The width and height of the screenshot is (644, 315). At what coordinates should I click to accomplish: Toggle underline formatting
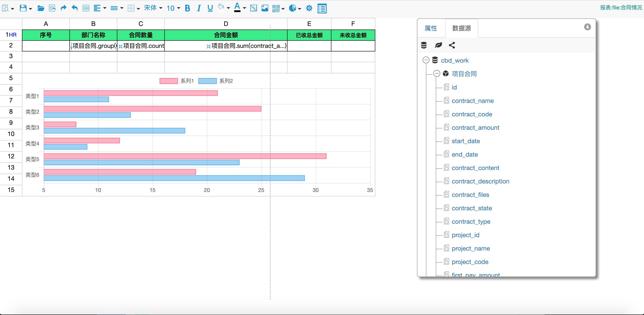point(210,8)
